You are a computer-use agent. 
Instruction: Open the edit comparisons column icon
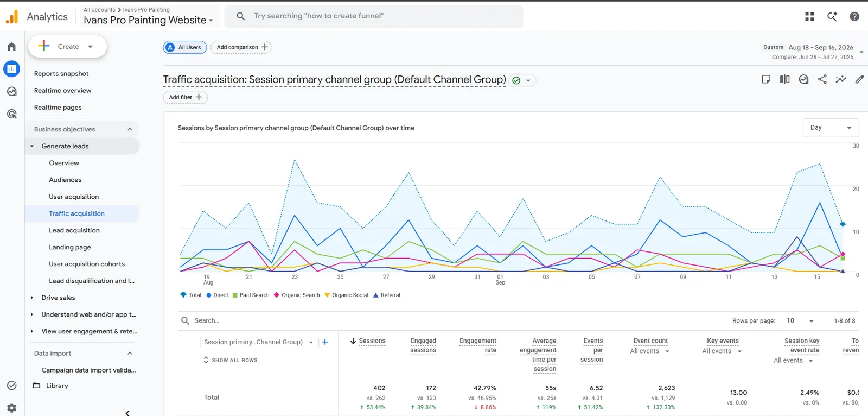785,79
